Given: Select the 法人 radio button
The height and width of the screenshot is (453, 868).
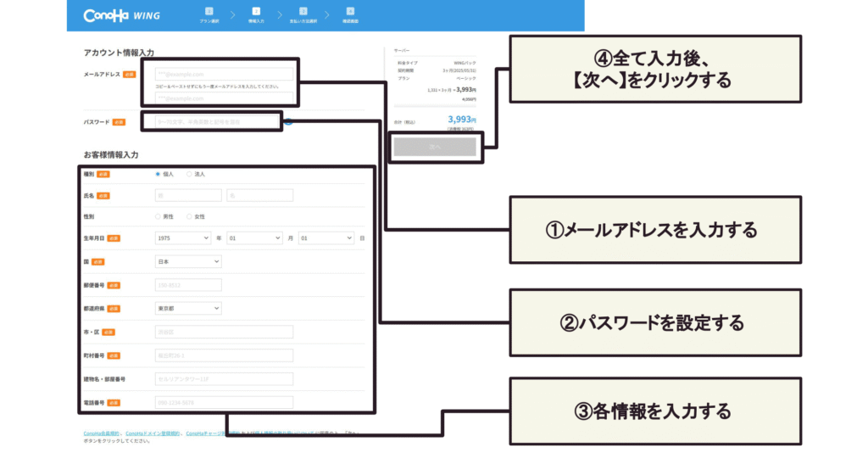Looking at the screenshot, I should click(189, 174).
